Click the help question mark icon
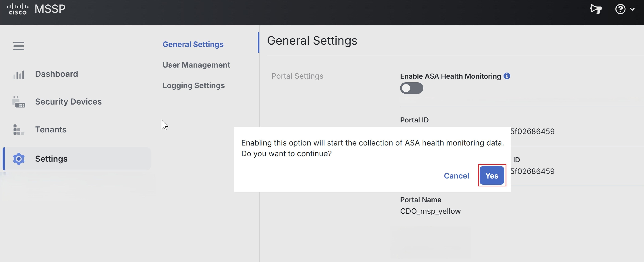 tap(620, 10)
